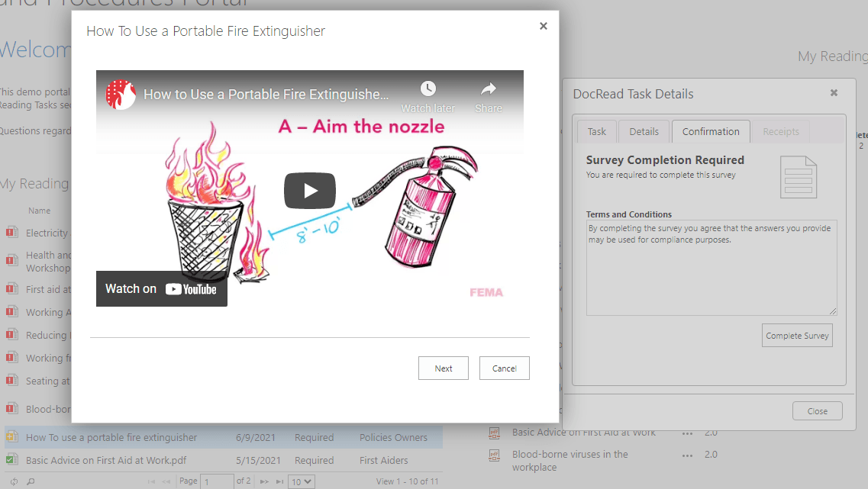The width and height of the screenshot is (868, 489).
Task: Open ellipsis menu for Blood-borne viruses document
Action: (687, 455)
